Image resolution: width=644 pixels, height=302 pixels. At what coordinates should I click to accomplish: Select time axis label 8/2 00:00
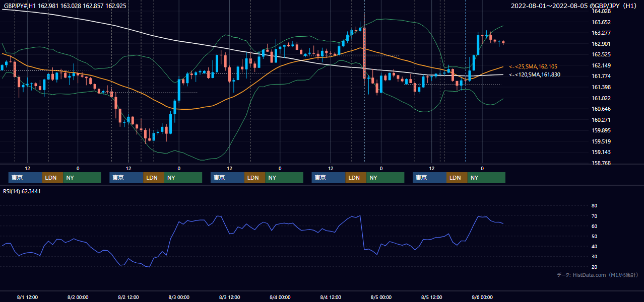(78, 297)
